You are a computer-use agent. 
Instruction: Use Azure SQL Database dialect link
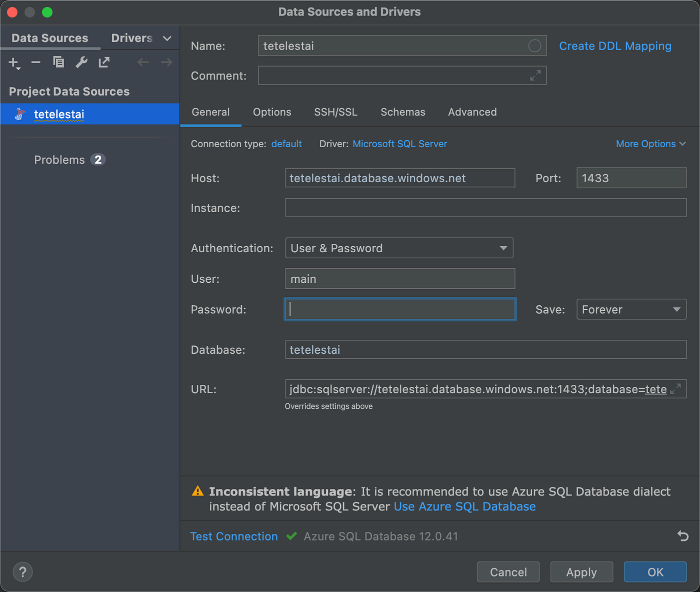click(x=464, y=506)
